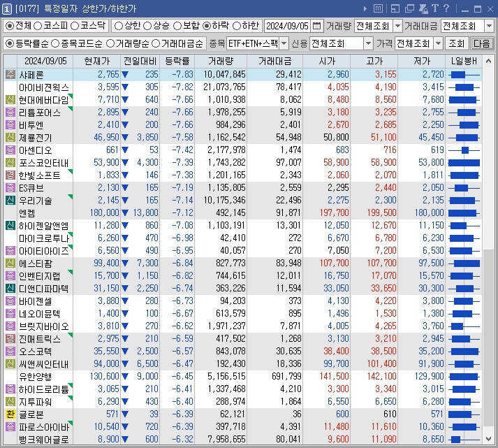
Task: Sort by 종목코드순 radio option
Action: click(x=55, y=43)
